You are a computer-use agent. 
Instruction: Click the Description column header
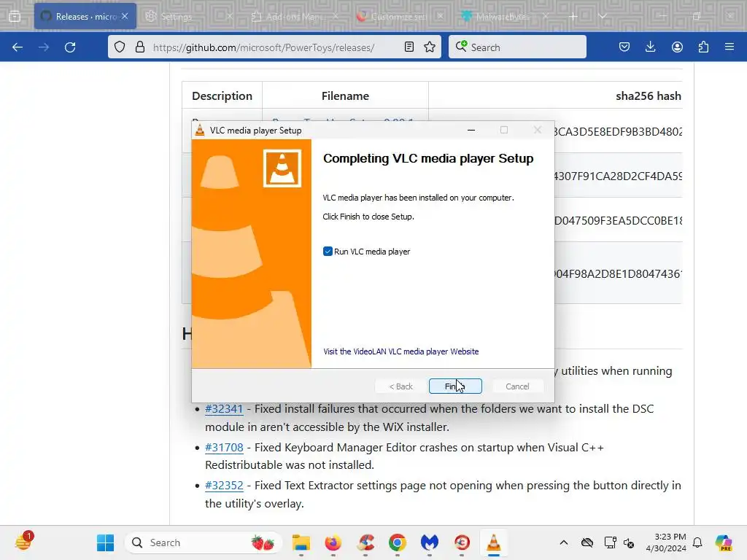click(222, 96)
